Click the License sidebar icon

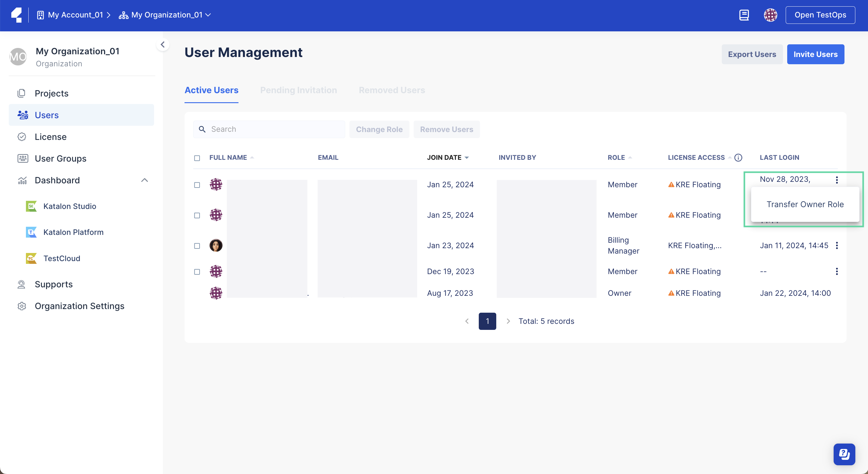click(22, 137)
